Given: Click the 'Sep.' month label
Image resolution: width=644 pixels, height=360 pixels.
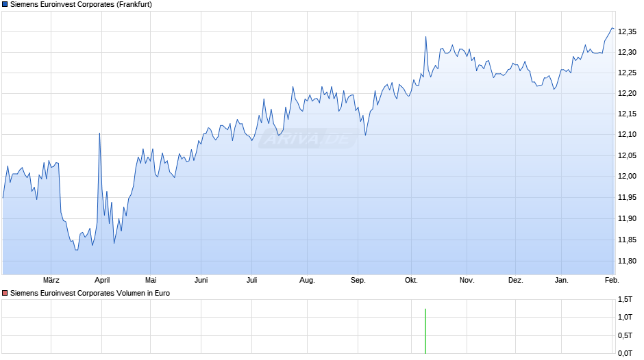Looking at the screenshot, I should click(358, 280).
